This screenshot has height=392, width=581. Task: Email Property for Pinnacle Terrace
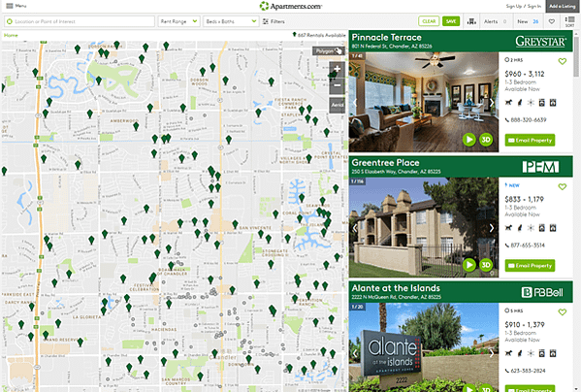tap(530, 140)
